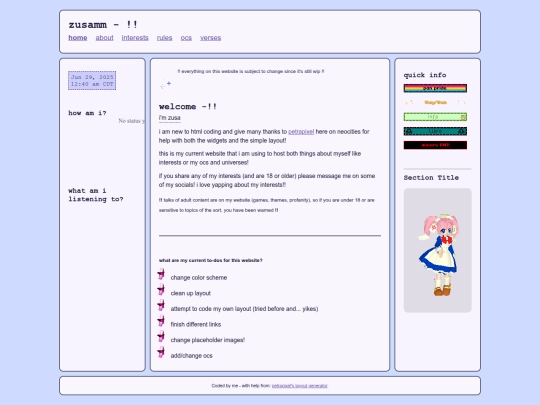Click attempt to code my own layout item
Screen dimensions: 540x405
click(244, 309)
